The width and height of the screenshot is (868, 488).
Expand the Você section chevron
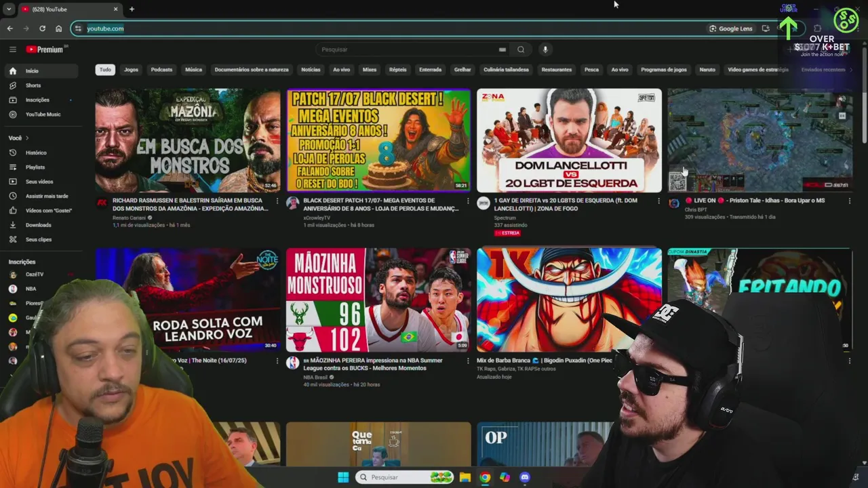point(27,138)
